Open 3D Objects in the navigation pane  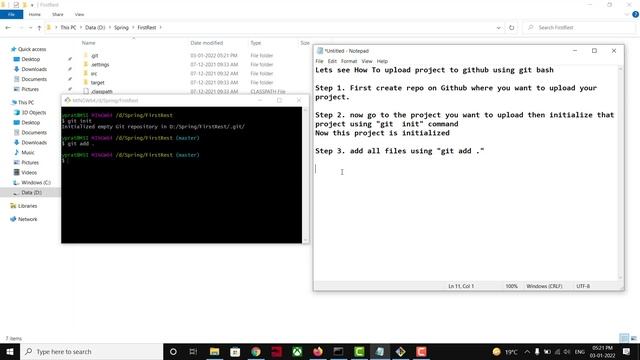pos(33,113)
